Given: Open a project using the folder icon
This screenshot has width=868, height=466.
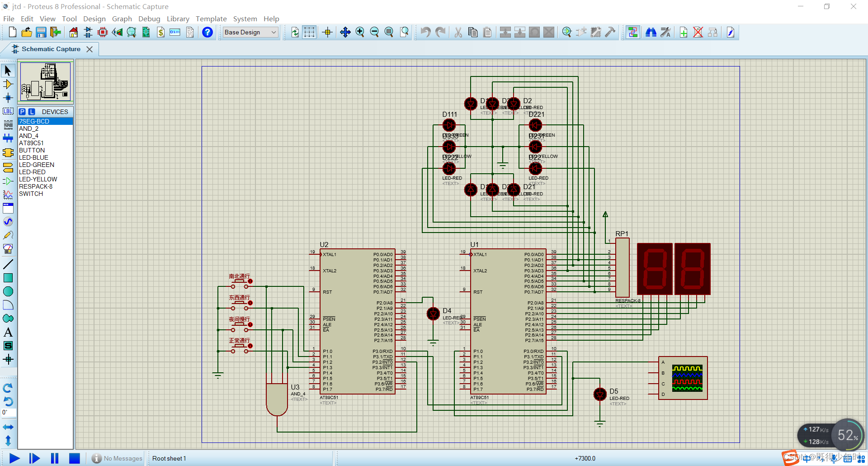Looking at the screenshot, I should [x=27, y=32].
